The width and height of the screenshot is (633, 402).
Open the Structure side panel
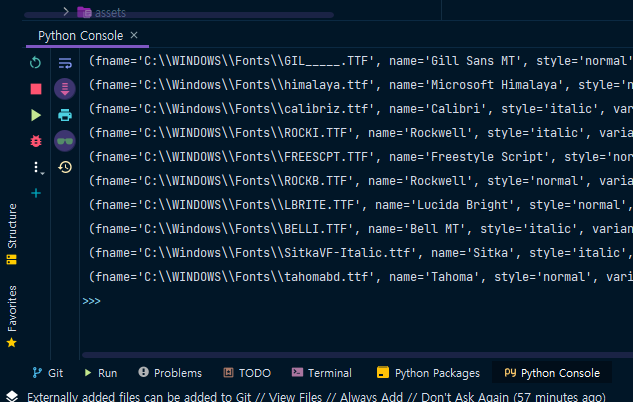tap(12, 234)
